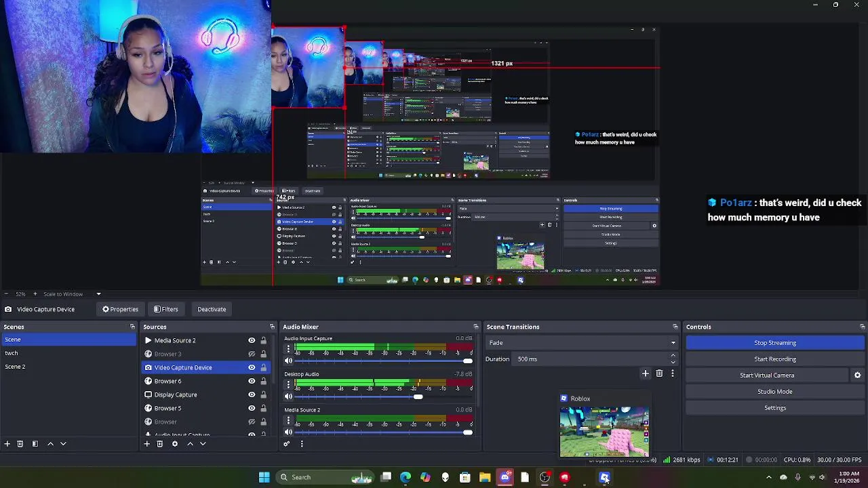Pop out the Sources dock
868x488 pixels.
click(272, 327)
